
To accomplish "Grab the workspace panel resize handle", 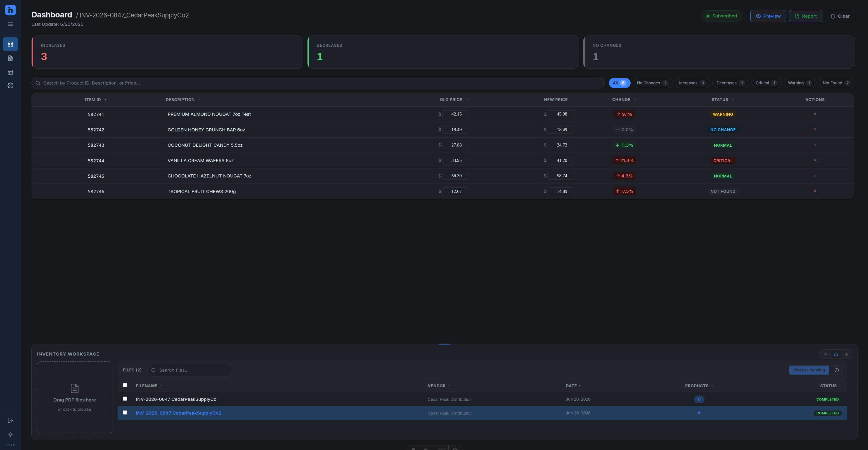I will [445, 344].
